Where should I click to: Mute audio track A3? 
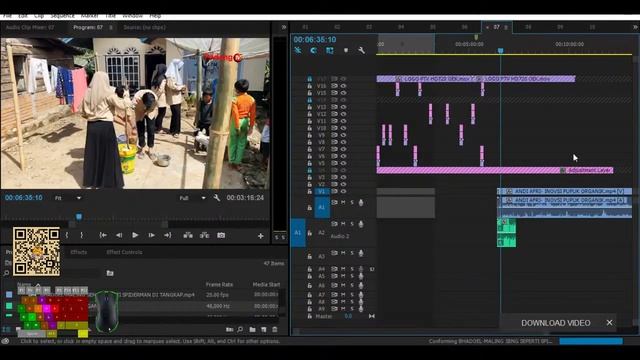pos(343,253)
